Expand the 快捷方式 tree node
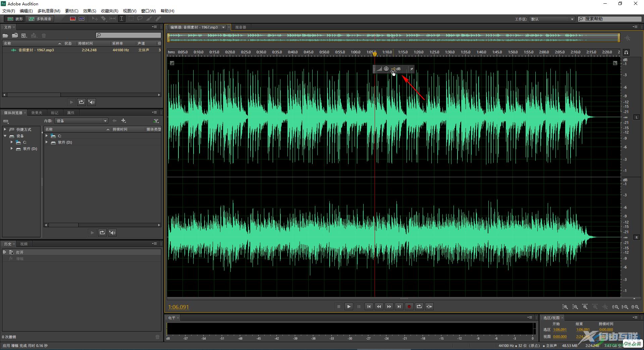Image resolution: width=644 pixels, height=350 pixels. tap(5, 129)
